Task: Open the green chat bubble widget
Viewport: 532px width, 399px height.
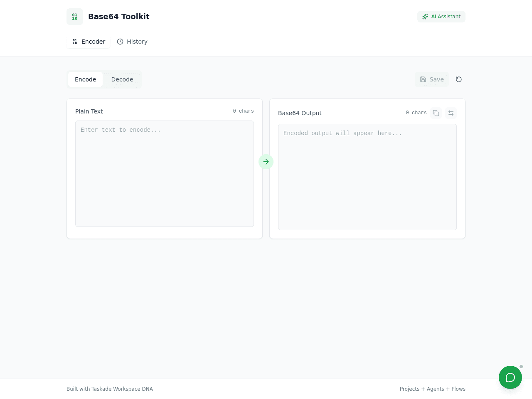Action: click(510, 377)
